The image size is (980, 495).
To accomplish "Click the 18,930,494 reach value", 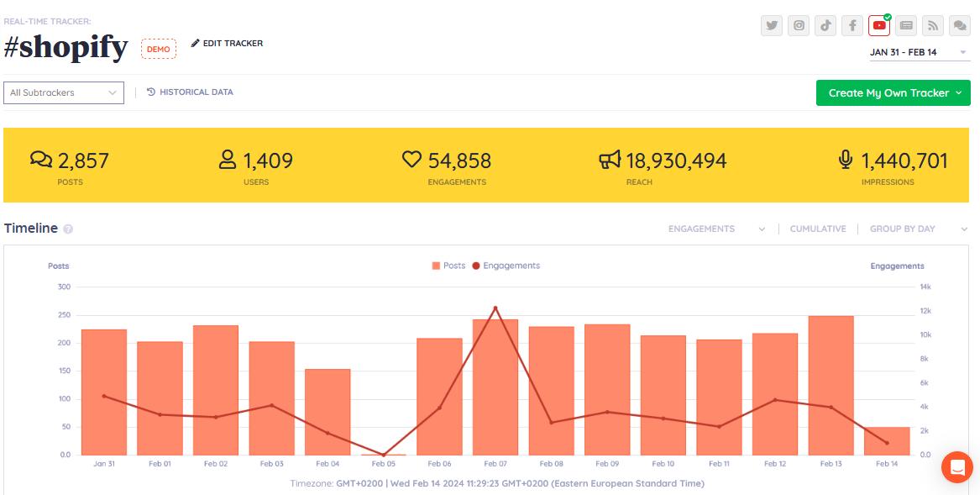I will (x=676, y=161).
